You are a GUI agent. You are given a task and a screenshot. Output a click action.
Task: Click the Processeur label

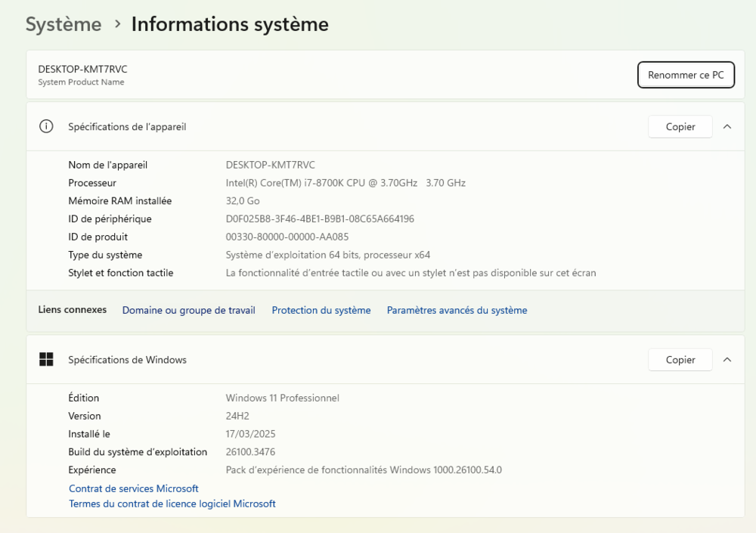pyautogui.click(x=92, y=183)
